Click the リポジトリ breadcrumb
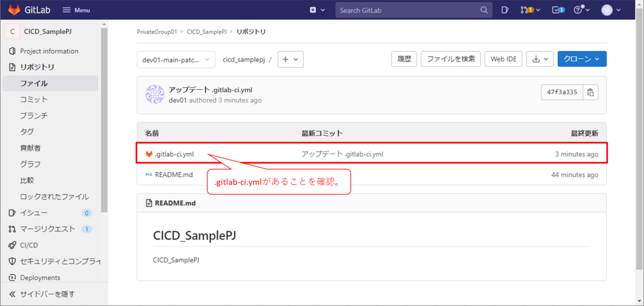This screenshot has width=644, height=306. click(x=251, y=32)
